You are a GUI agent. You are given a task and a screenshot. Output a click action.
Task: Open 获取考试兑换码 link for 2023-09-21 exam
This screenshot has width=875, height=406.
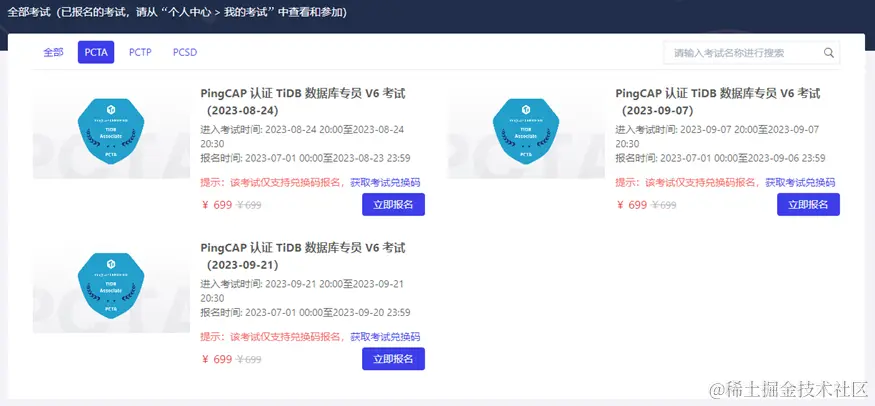tap(385, 337)
